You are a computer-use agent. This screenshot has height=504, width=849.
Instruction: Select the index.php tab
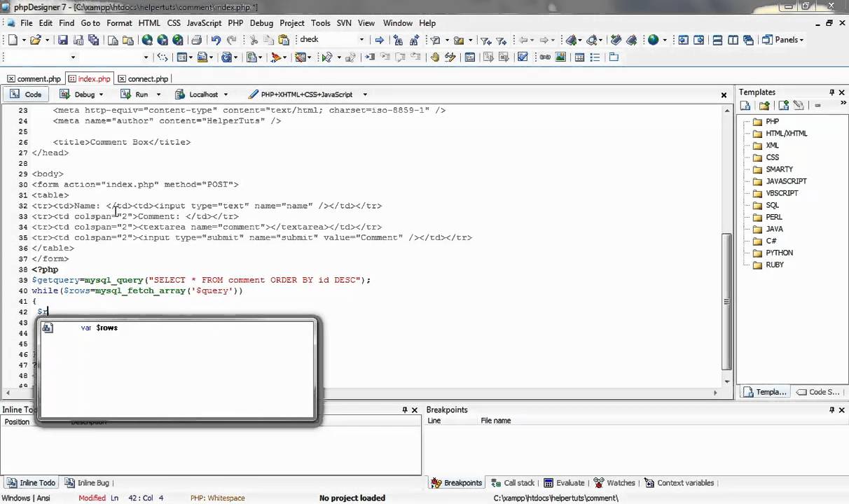89,79
